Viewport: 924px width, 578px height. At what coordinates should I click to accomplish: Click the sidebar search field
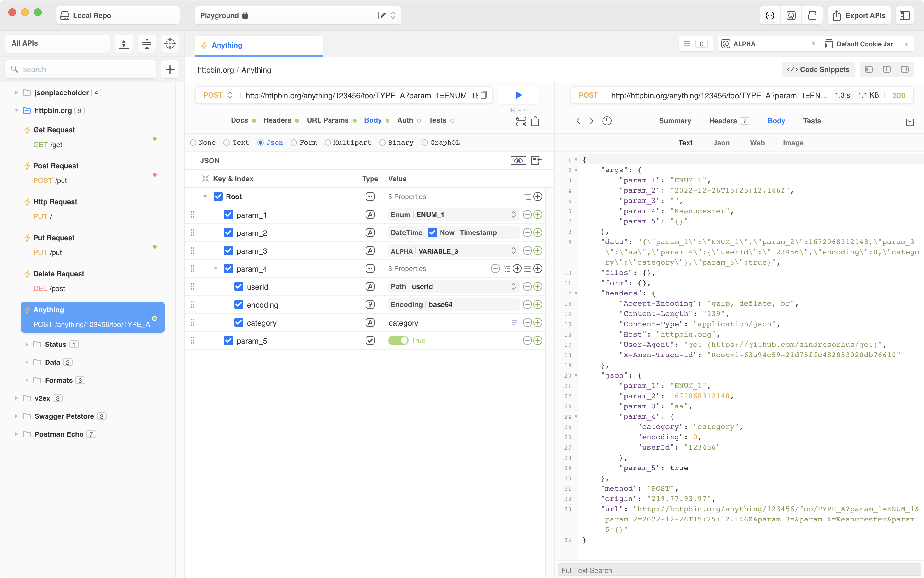[x=81, y=69]
